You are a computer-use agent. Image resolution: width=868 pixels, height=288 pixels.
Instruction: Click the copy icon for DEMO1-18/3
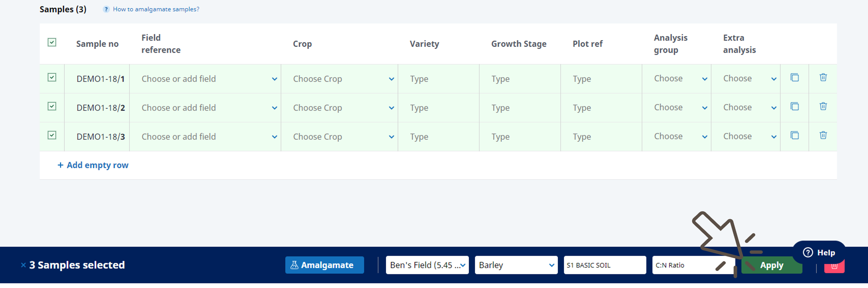pyautogui.click(x=795, y=136)
